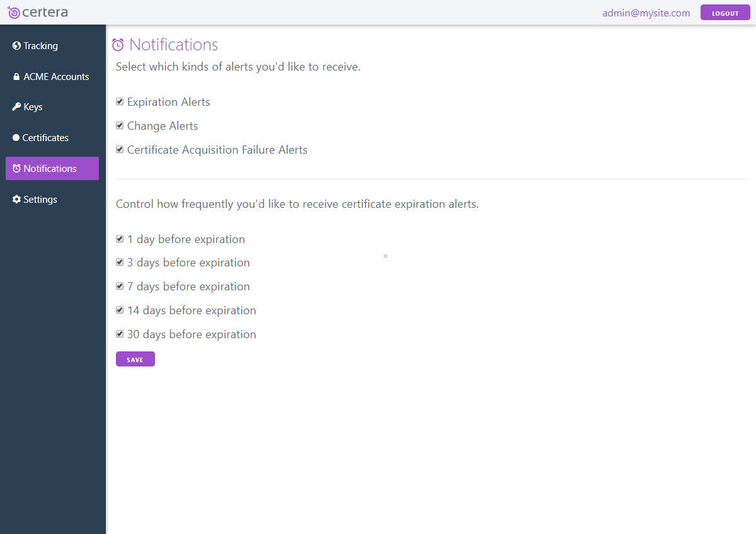
Task: Click the Logout button
Action: pos(725,13)
